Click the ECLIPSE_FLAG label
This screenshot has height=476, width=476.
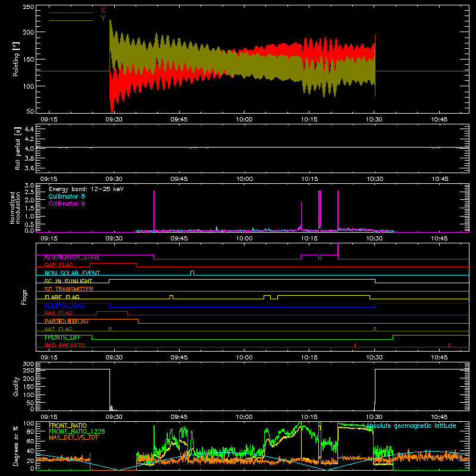coord(65,305)
